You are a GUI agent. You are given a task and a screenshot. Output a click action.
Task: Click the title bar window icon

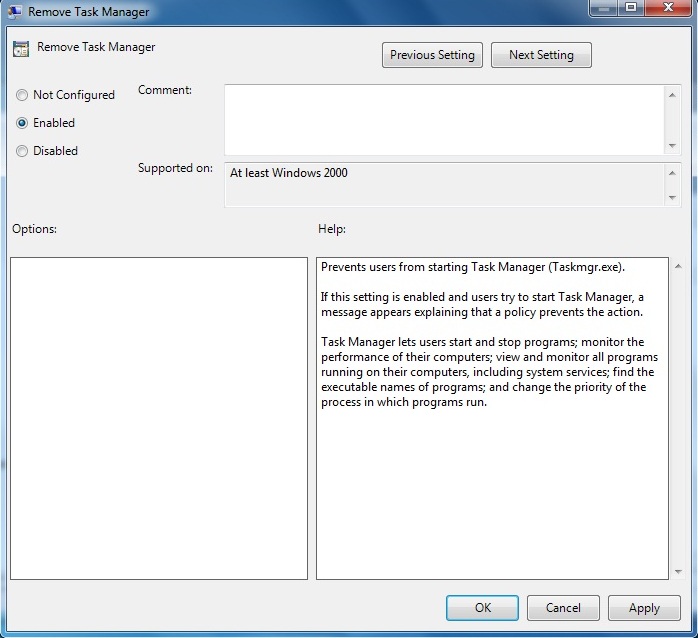[x=15, y=11]
